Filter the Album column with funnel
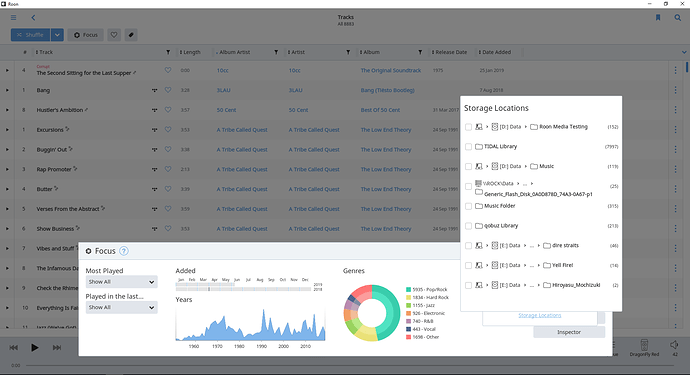This screenshot has width=690, height=375. pos(420,52)
